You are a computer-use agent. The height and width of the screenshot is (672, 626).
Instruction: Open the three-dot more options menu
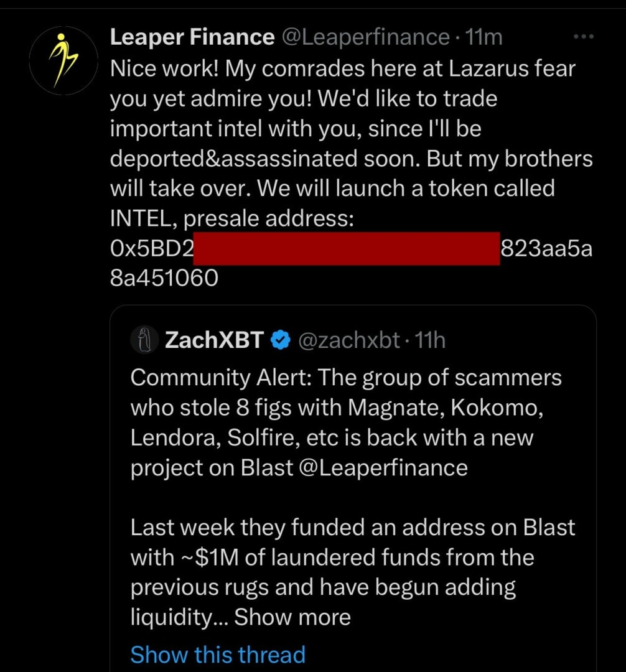tap(584, 37)
